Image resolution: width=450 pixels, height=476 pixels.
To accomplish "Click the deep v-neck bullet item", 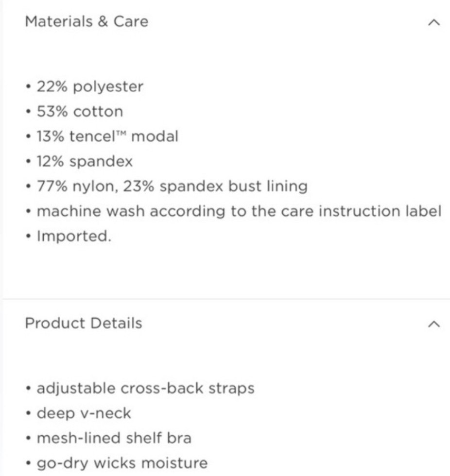I will [x=84, y=413].
